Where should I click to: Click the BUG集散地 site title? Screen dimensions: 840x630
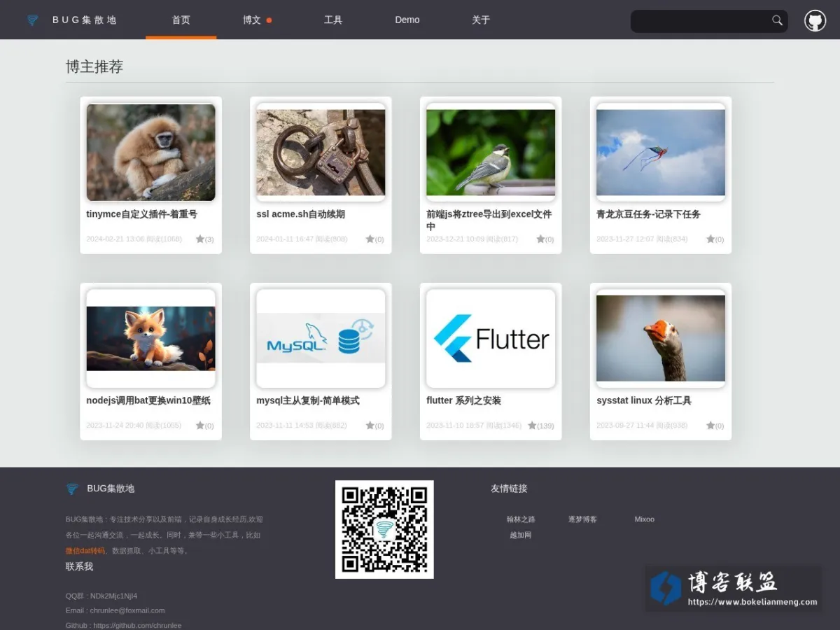84,20
